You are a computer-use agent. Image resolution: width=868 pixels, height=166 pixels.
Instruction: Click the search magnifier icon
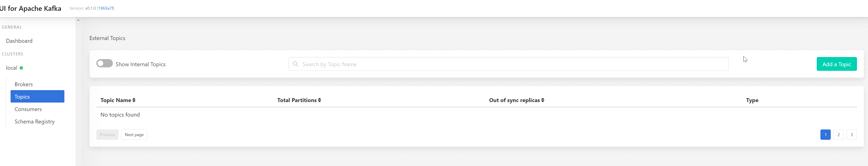(x=295, y=64)
